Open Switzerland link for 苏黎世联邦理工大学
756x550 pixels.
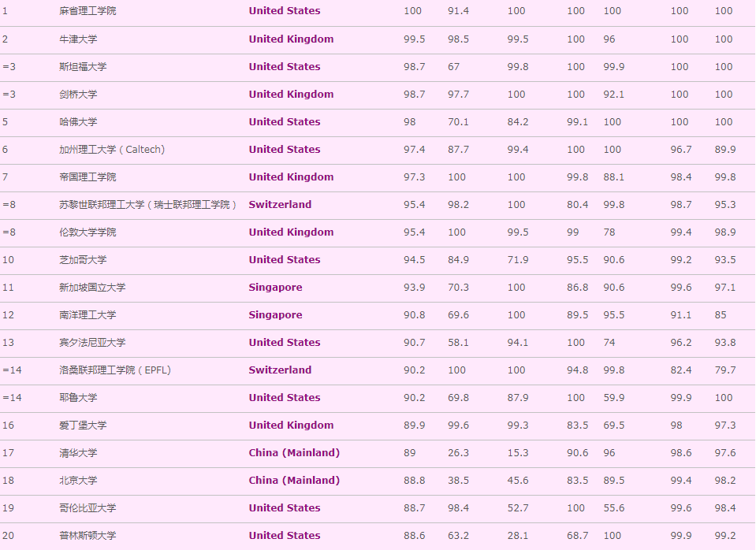click(280, 204)
